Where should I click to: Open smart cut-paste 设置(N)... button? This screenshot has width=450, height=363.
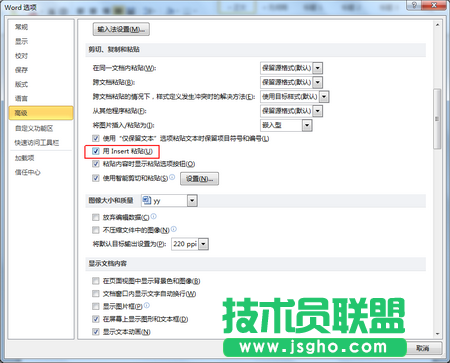(x=199, y=179)
